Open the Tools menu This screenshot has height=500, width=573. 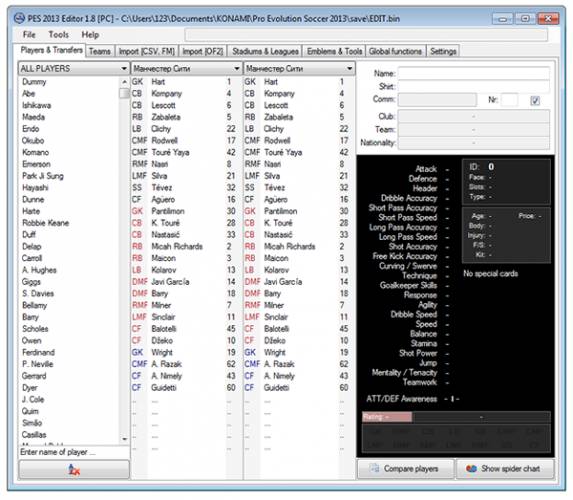click(x=58, y=35)
